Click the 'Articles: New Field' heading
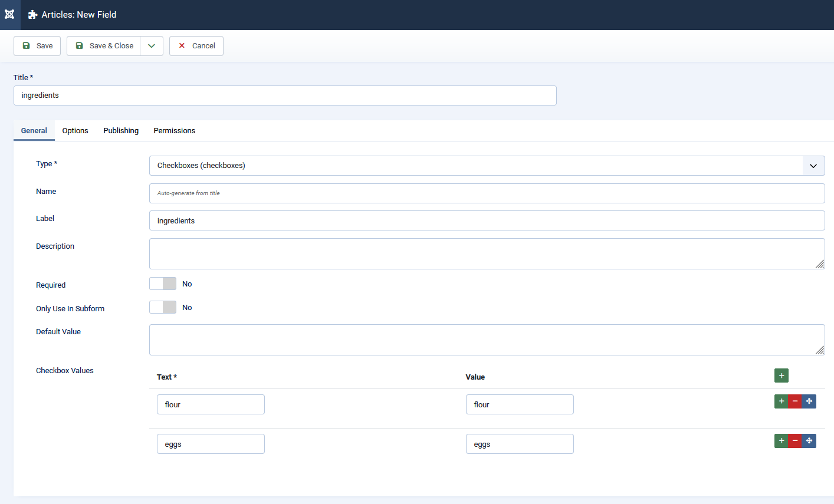Viewport: 834px width, 504px height. 79,15
